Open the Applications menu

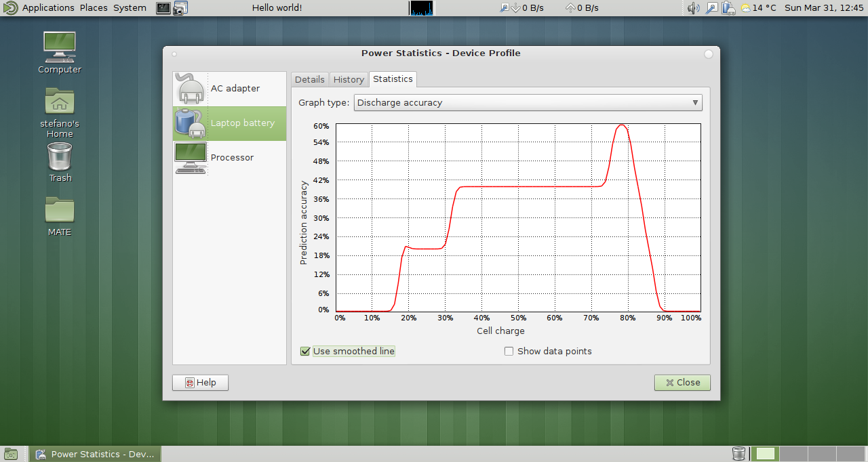point(47,8)
